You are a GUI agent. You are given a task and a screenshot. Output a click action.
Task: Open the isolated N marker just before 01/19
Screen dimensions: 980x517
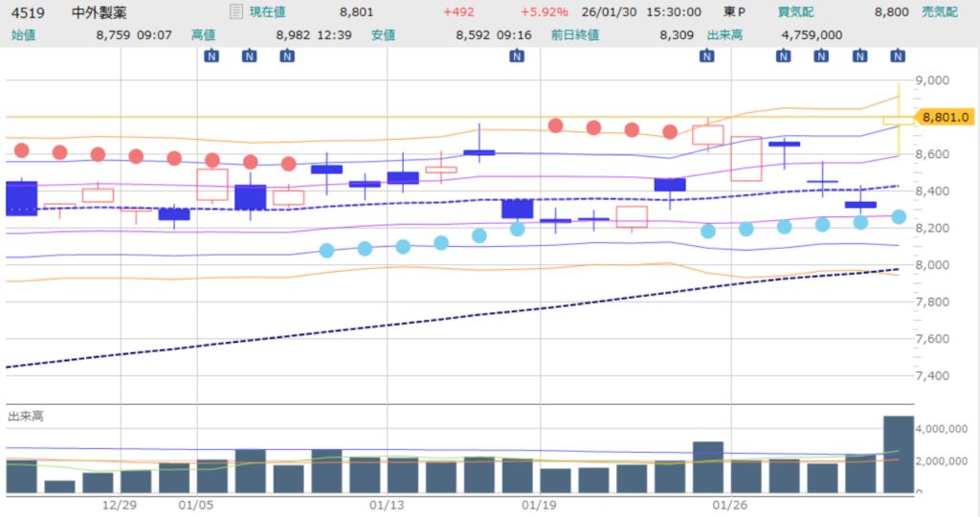tap(517, 56)
